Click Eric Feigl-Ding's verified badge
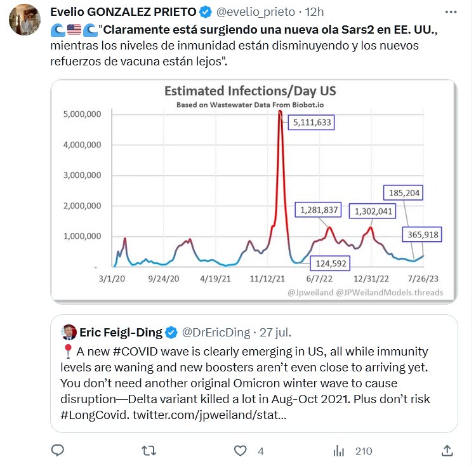Screen dimensions: 476x466 click(171, 332)
